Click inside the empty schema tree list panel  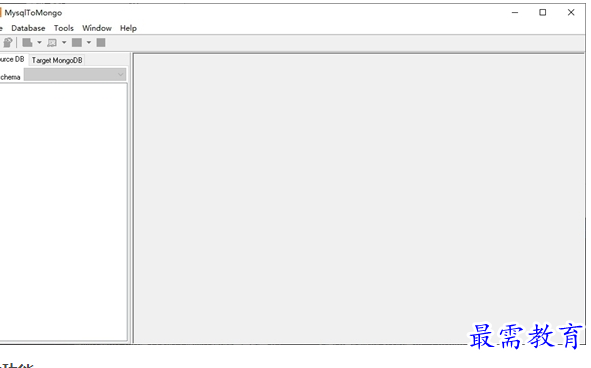click(63, 212)
